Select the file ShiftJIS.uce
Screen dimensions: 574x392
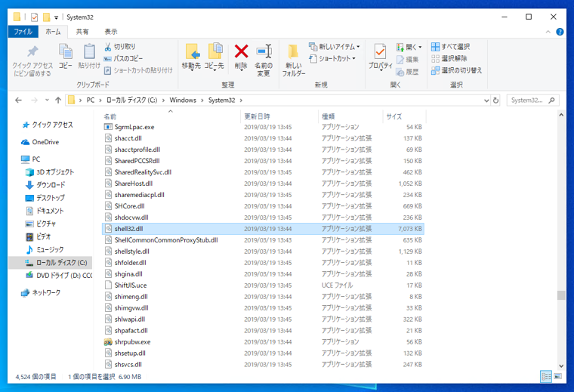(263, 285)
